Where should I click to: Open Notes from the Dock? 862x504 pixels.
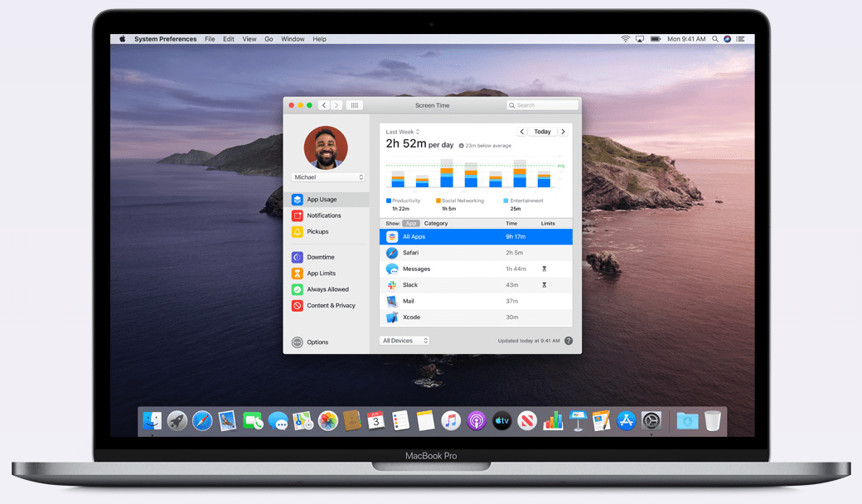(x=425, y=421)
